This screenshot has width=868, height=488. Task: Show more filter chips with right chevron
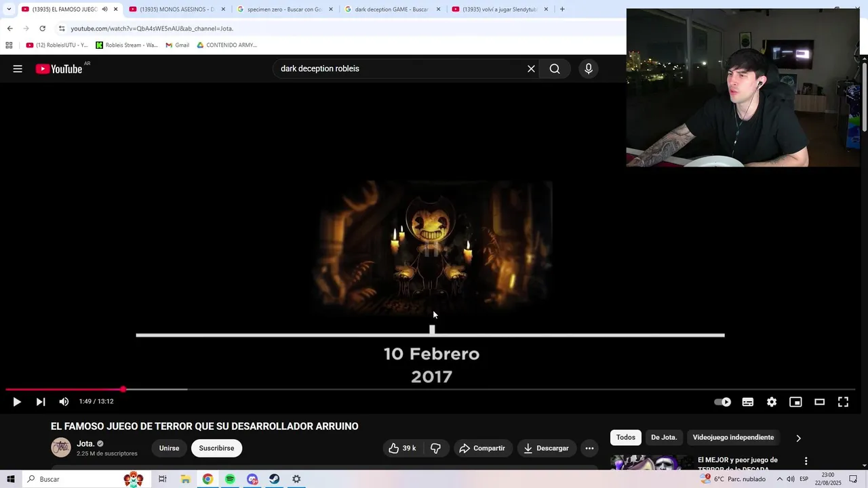[798, 438]
